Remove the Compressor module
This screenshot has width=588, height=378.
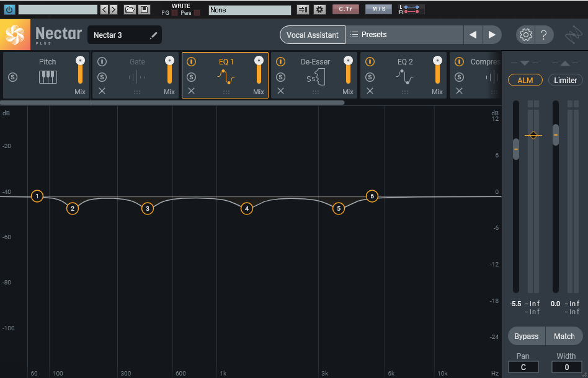[459, 91]
